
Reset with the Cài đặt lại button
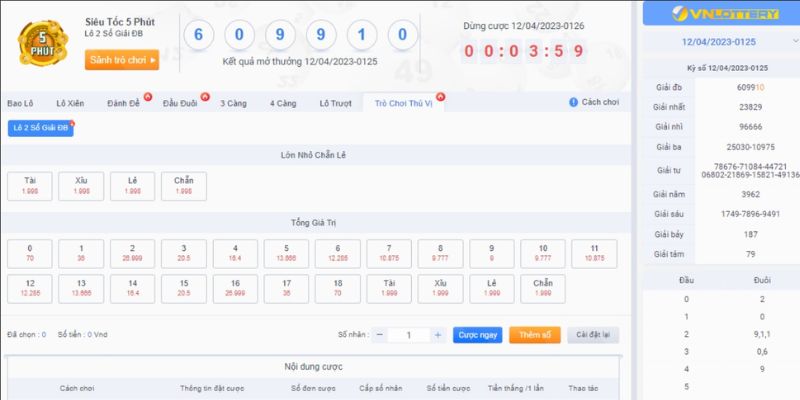(x=593, y=335)
